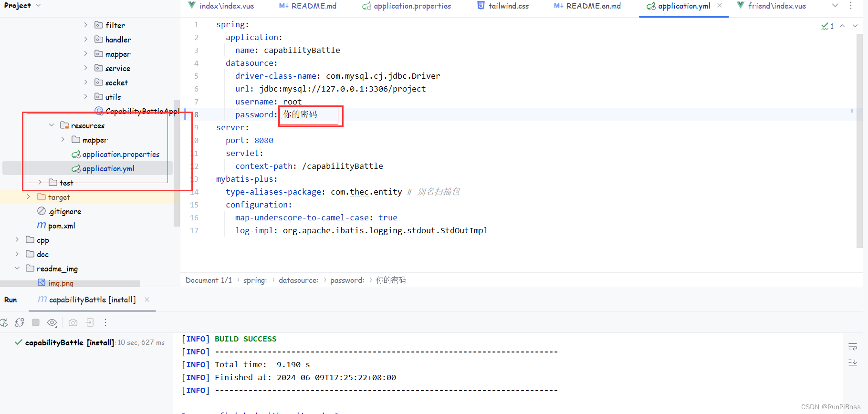Click the BUILD SUCCESS console line
Screen dimensions: 868x414
[246, 339]
